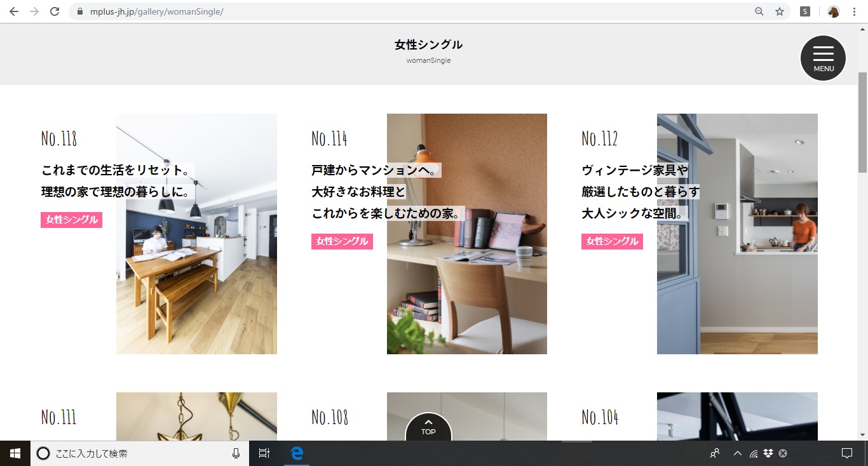Select the line 理想の家で理想の暮らしに。
The width and height of the screenshot is (868, 466).
116,192
